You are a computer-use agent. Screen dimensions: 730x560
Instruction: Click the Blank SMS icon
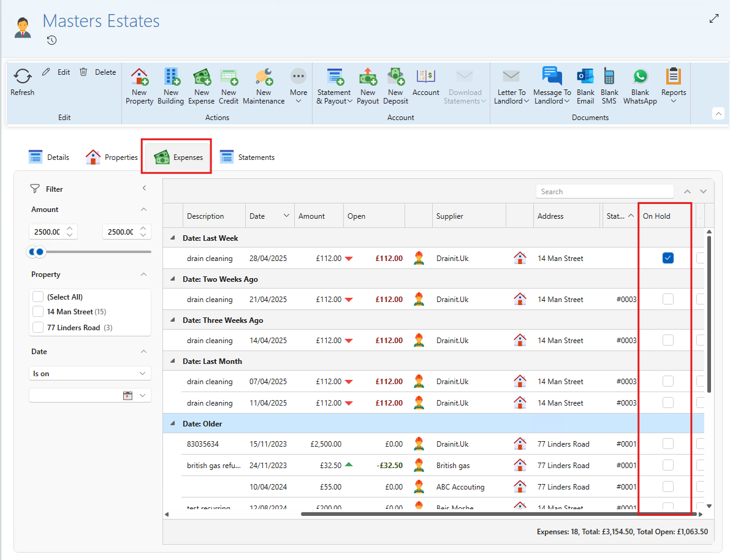(x=609, y=77)
